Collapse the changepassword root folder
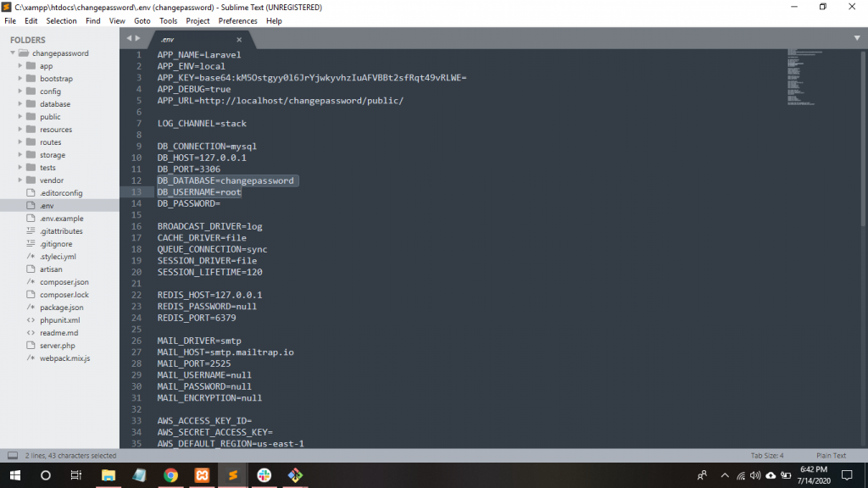868x488 pixels. [x=13, y=53]
